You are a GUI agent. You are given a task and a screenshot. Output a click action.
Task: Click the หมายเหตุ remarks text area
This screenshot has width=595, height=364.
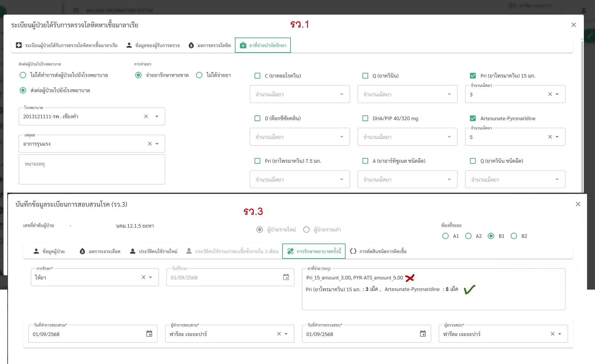pos(92,169)
